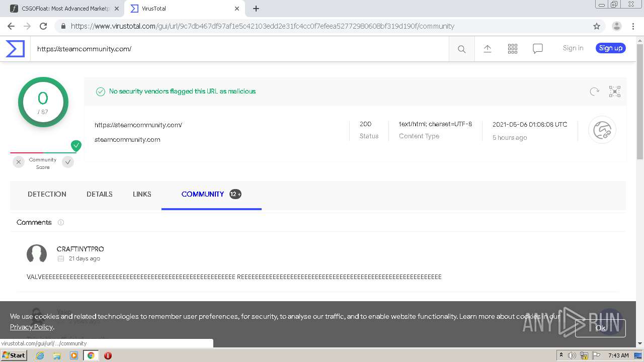
Task: Close the VirusTotal tab
Action: coord(237,9)
